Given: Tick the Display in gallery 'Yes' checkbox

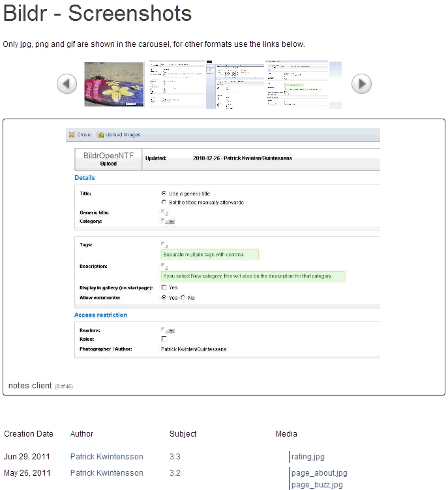Looking at the screenshot, I should 164,287.
